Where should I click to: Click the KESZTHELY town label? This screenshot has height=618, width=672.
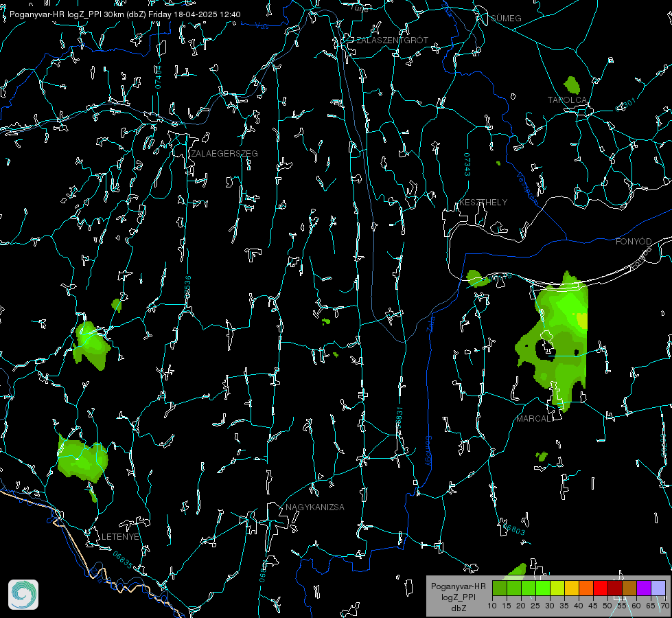coord(483,203)
